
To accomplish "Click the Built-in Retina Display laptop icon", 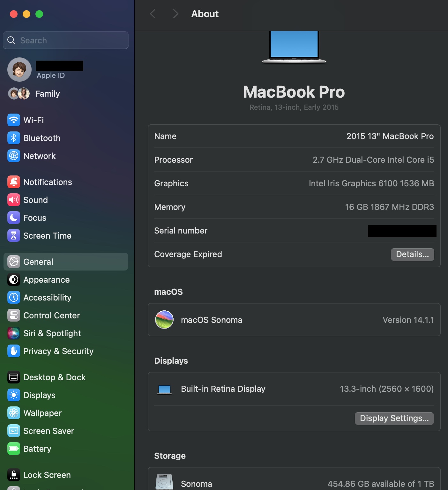I will click(165, 389).
